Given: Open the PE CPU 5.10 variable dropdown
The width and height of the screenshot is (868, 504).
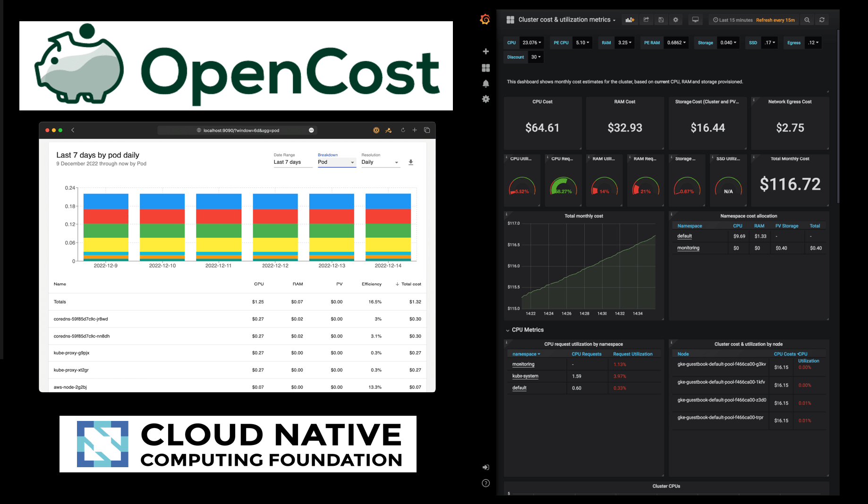Looking at the screenshot, I should click(582, 43).
